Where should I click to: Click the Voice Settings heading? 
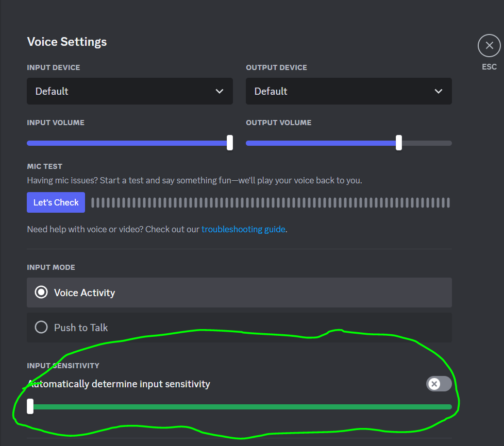click(67, 42)
